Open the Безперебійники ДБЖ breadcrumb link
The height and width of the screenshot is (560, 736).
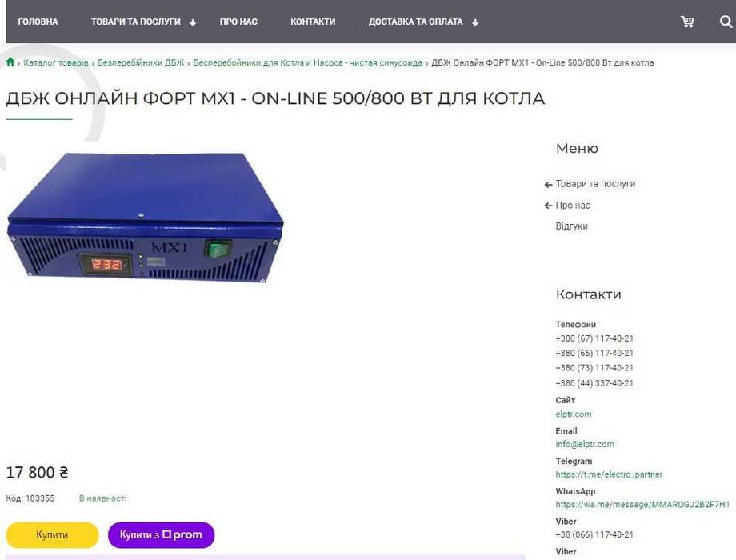tap(141, 62)
